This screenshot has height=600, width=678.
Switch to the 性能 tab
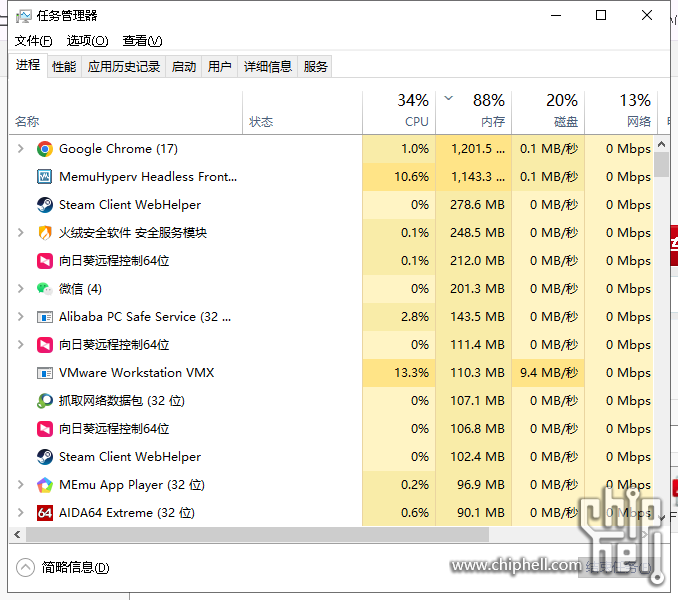[64, 67]
